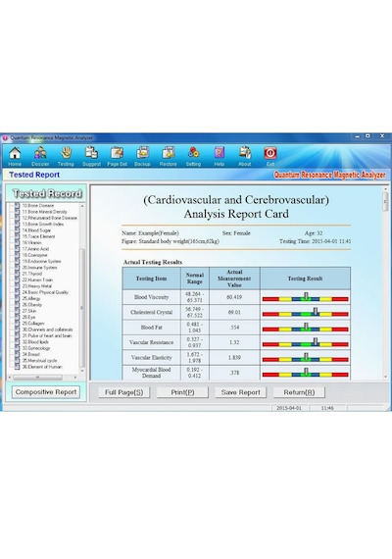Select 31.Pulse of heart and brain

pos(47,335)
